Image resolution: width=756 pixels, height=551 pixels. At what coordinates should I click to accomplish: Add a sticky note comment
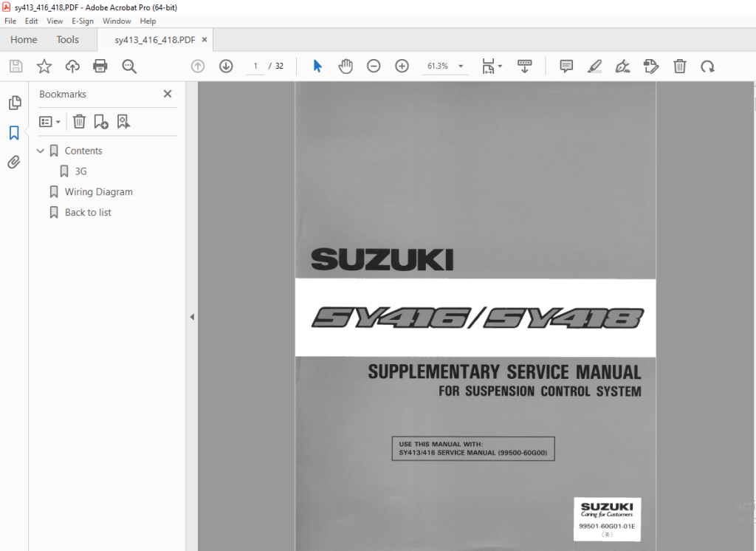point(566,66)
